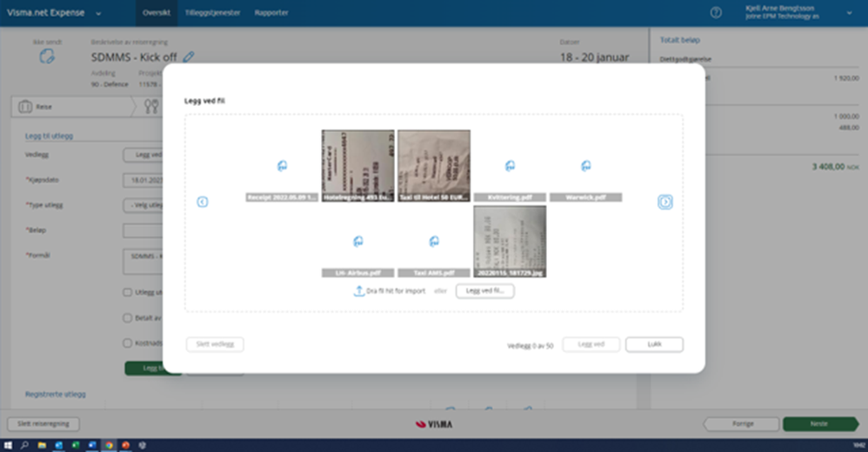Select the Kvittering.pdf attachment icon
The height and width of the screenshot is (452, 868).
tap(510, 166)
